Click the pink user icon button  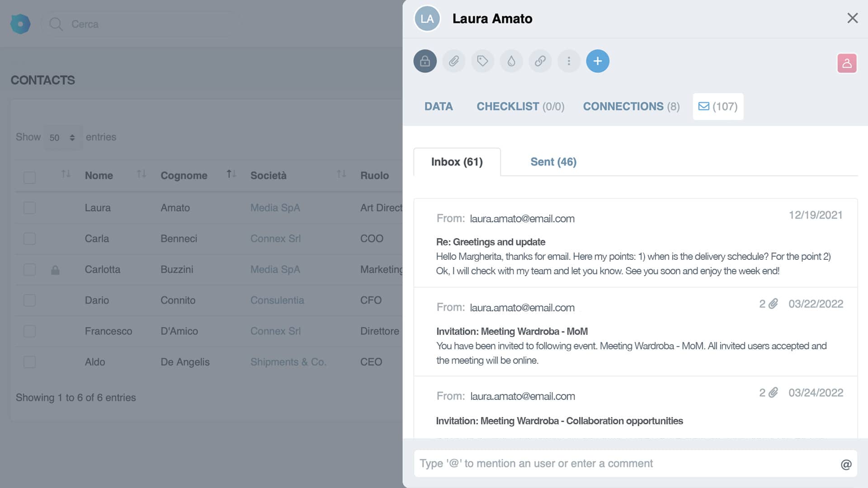click(847, 63)
